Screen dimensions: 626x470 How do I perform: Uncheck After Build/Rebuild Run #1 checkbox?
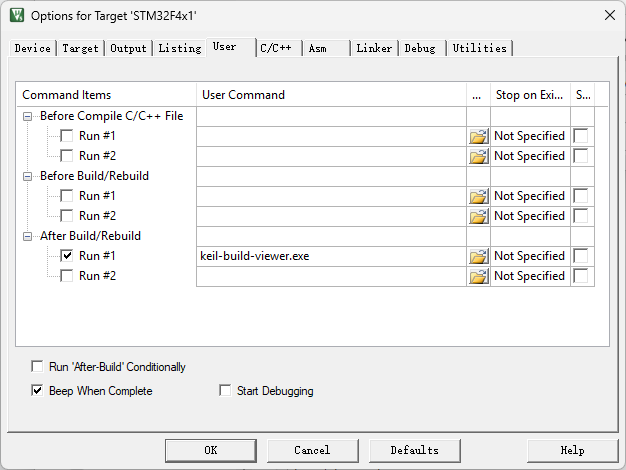(67, 256)
